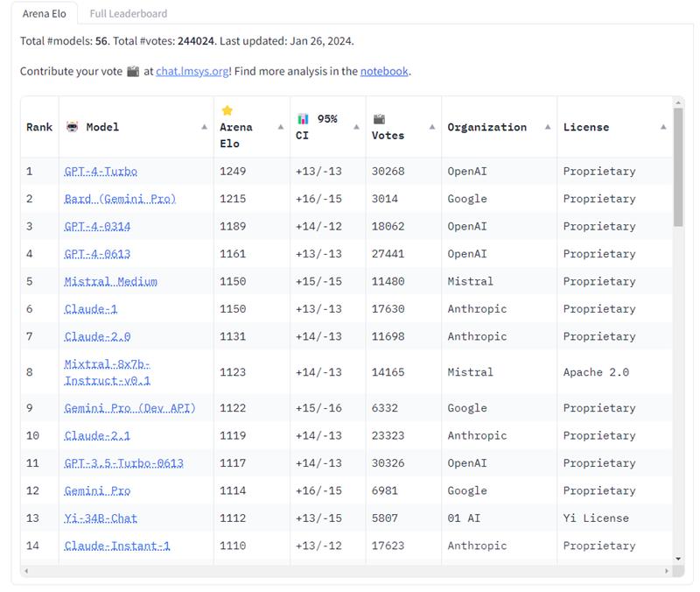Open the GPT-3.5-Turbo-0613 model link
This screenshot has width=700, height=592.
click(123, 463)
